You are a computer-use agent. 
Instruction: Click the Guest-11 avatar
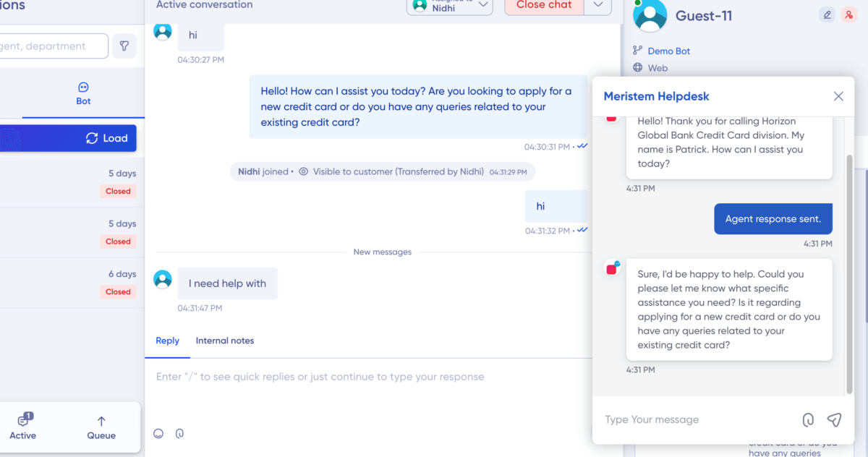coord(650,16)
